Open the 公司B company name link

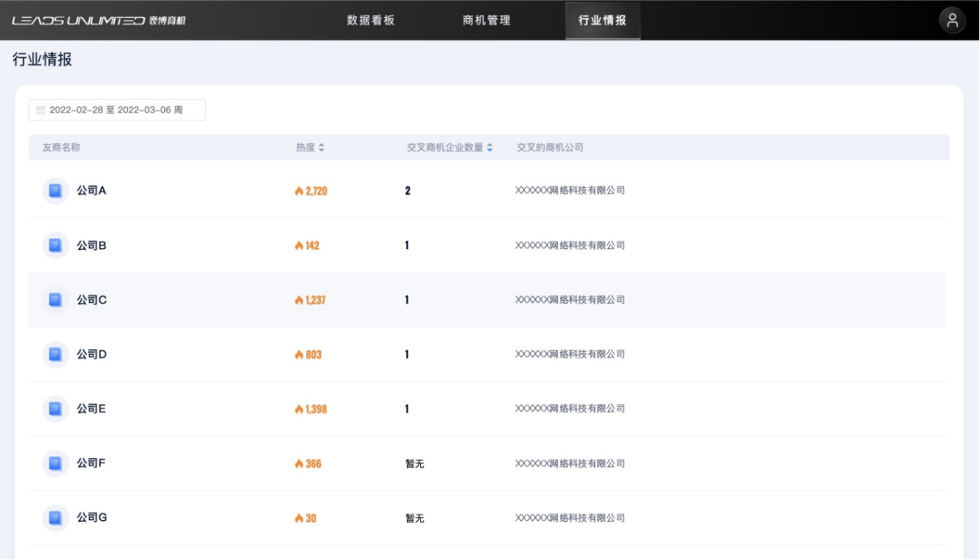91,245
